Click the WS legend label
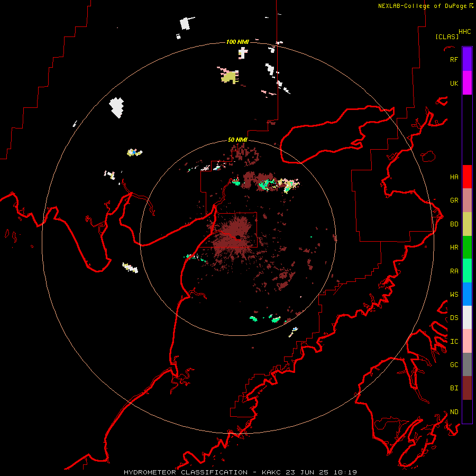Image resolution: width=476 pixels, height=476 pixels. pyautogui.click(x=454, y=294)
